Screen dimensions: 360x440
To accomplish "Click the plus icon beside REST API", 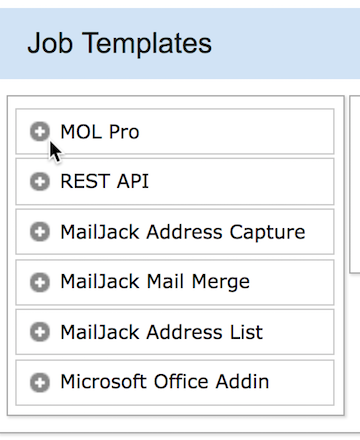I will [40, 182].
